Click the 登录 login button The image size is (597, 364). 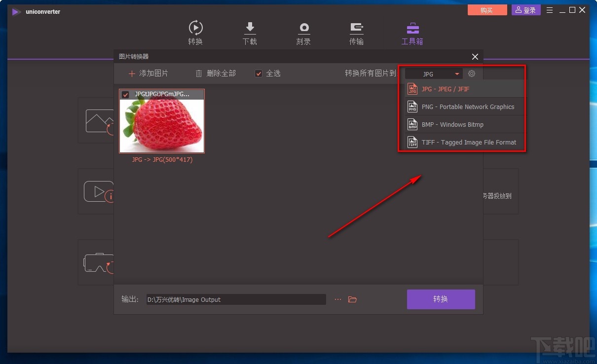coord(526,10)
